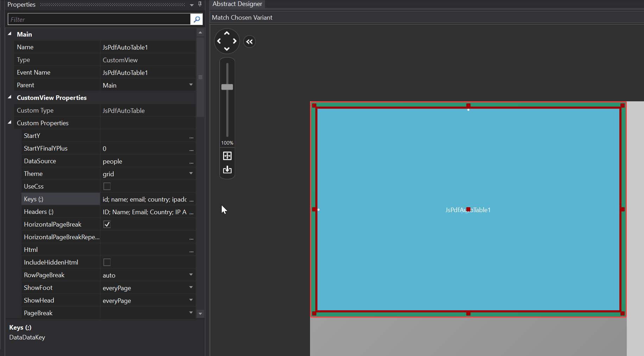Screen dimensions: 644x356
Task: Select the Abstract Designer tab
Action: (x=237, y=4)
